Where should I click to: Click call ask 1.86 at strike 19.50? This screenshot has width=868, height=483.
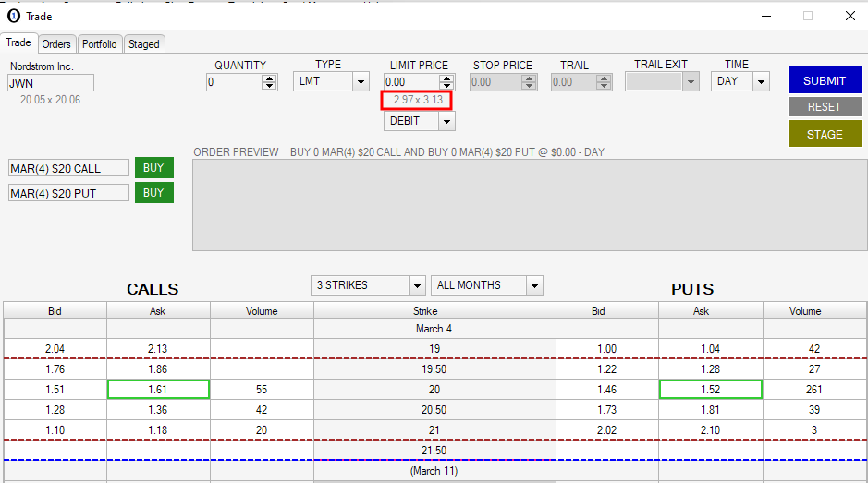click(x=158, y=369)
